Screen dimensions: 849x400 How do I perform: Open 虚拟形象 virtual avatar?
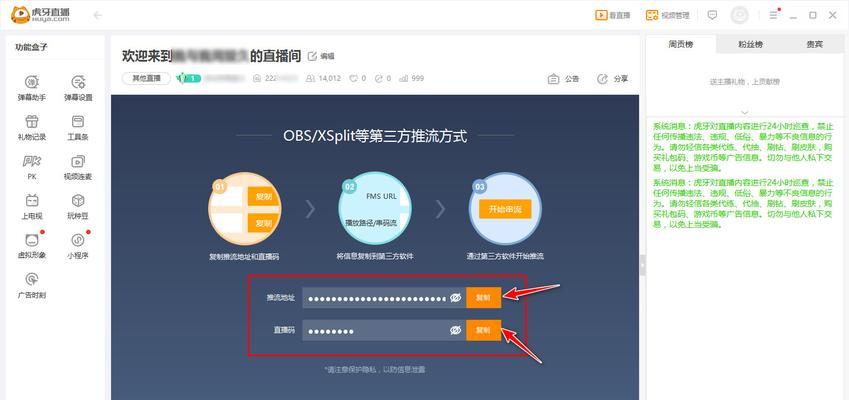(31, 245)
